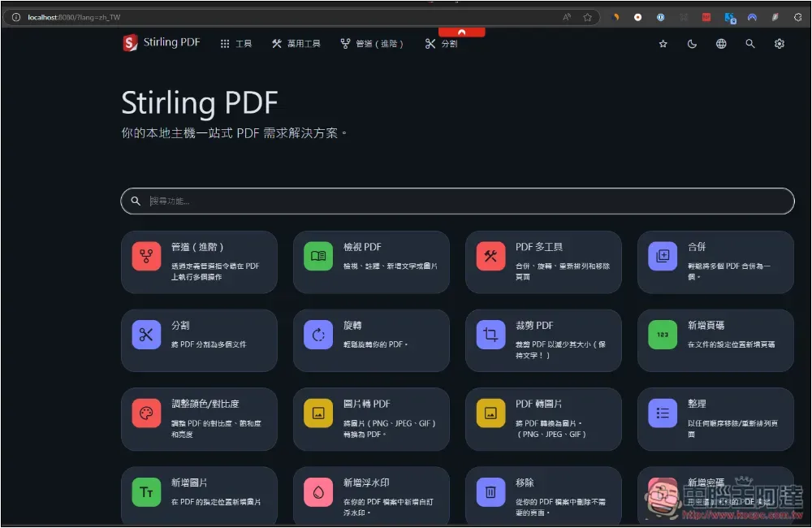The width and height of the screenshot is (812, 528).
Task: Select the 合併 merge icon
Action: [663, 257]
